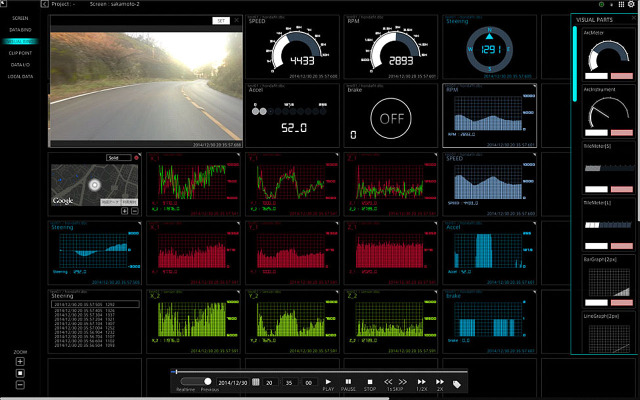Click the VISUAL PARTS cyan scrollbar

pyautogui.click(x=575, y=63)
